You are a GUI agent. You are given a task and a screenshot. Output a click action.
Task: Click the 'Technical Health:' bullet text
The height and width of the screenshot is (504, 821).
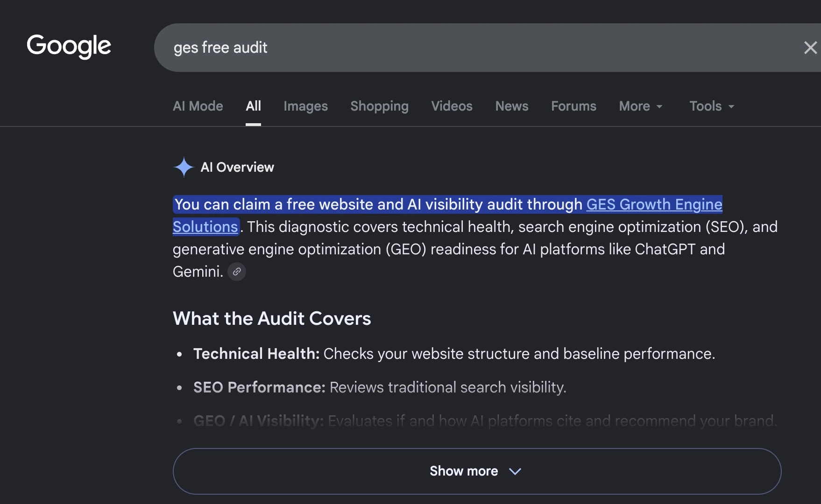[x=256, y=354]
